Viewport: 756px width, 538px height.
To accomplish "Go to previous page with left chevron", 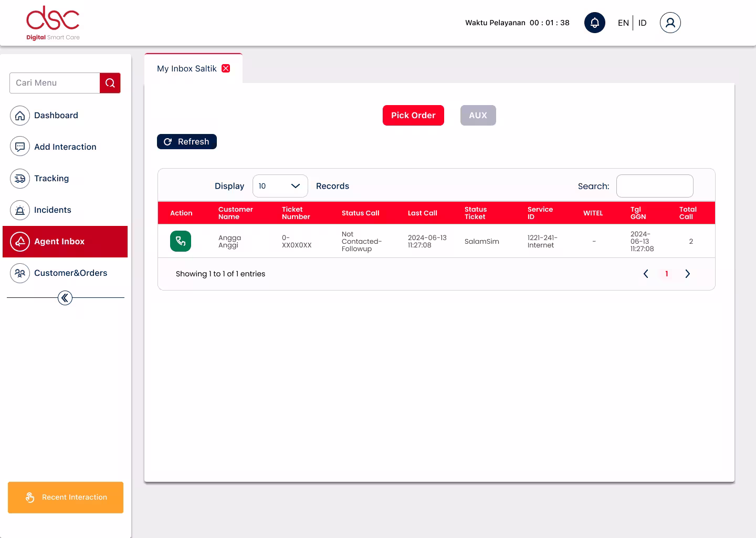I will (646, 274).
